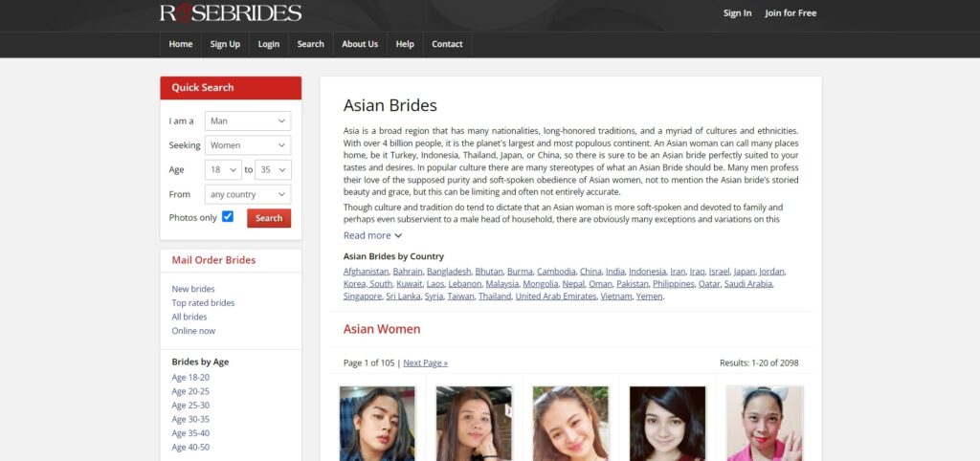
Task: Open the Sign Up menu item
Action: [225, 44]
